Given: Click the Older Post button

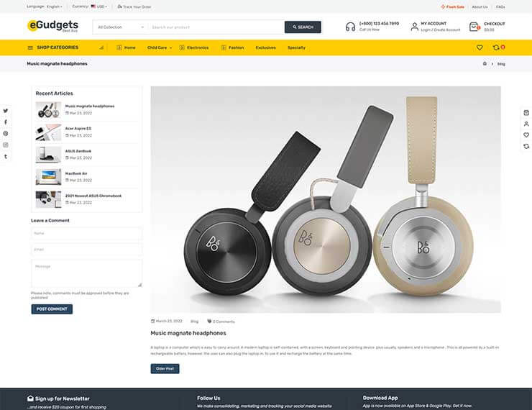Looking at the screenshot, I should [x=165, y=368].
